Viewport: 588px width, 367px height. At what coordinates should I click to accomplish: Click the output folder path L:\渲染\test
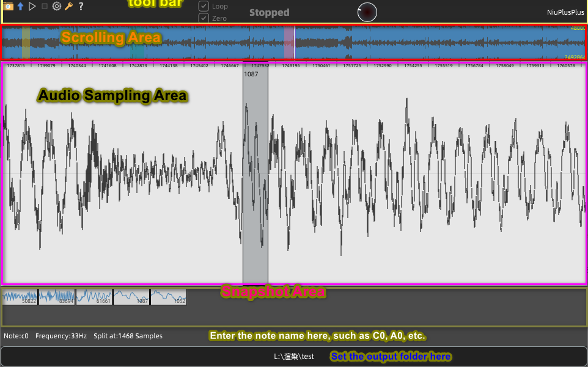294,357
